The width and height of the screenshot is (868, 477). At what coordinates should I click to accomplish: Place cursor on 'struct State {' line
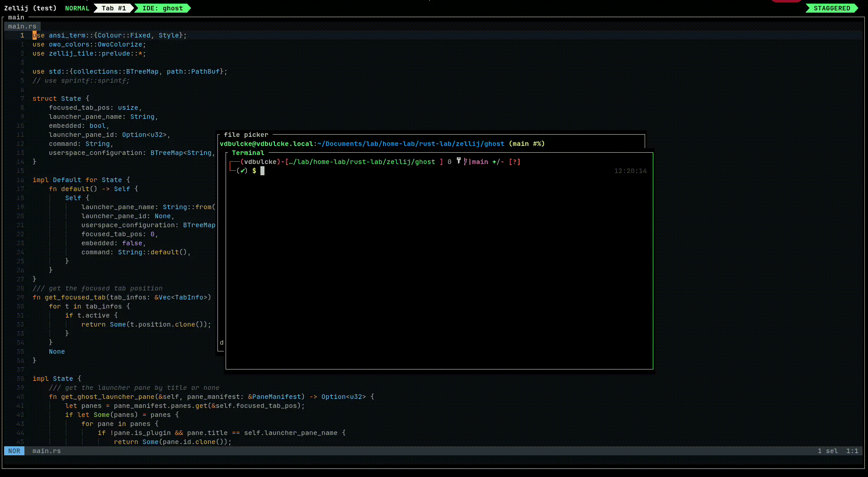[x=61, y=98]
